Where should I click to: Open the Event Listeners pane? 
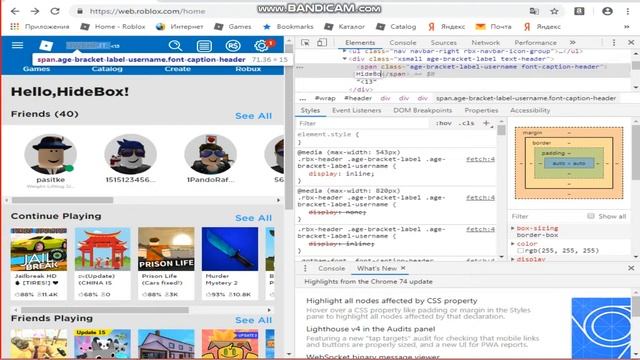point(356,110)
